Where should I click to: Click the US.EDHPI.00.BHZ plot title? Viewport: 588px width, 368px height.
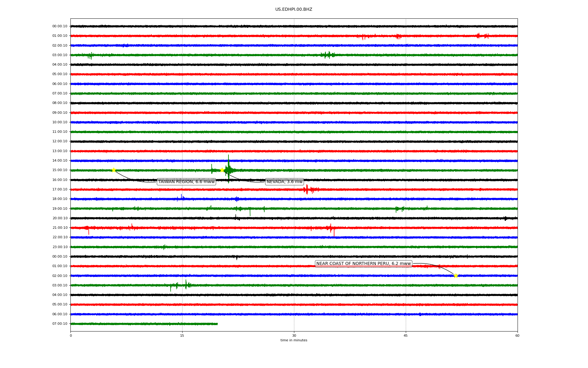coord(294,10)
